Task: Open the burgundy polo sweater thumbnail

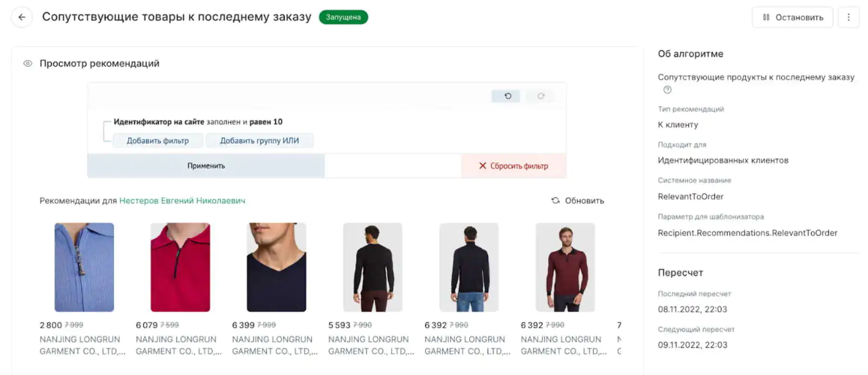Action: pyautogui.click(x=565, y=267)
